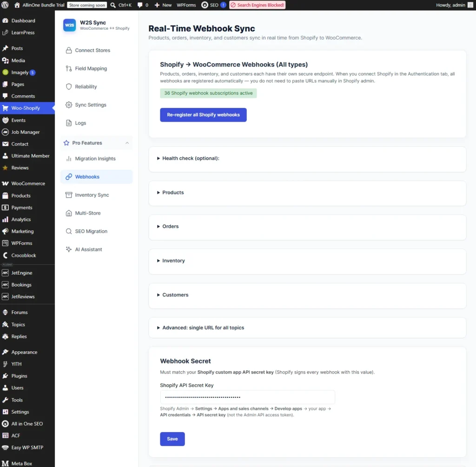The width and height of the screenshot is (476, 467).
Task: Open All in One SEO sidebar item
Action: coord(27,424)
